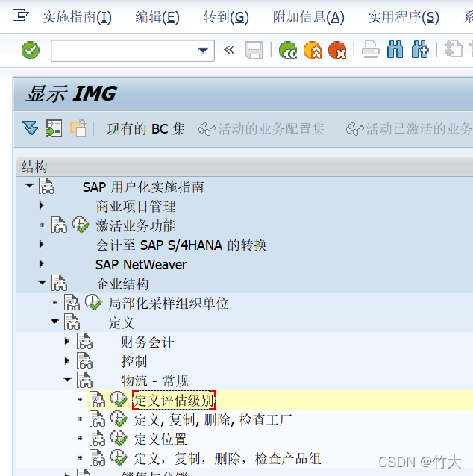The width and height of the screenshot is (473, 476).
Task: Select the 激活业务功能 tree entry
Action: point(136,225)
